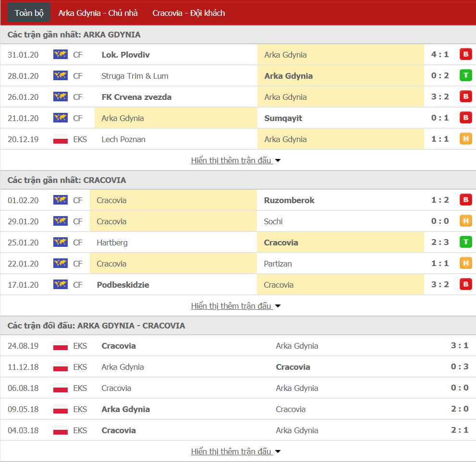The height and width of the screenshot is (462, 476).
Task: Select the Toàn bộ tab
Action: 29,13
